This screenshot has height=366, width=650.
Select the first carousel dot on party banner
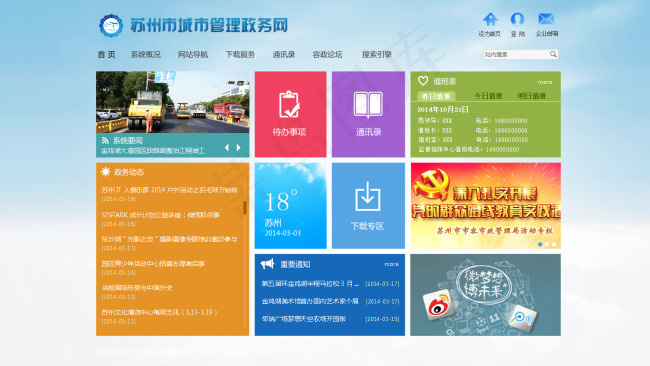[540, 244]
